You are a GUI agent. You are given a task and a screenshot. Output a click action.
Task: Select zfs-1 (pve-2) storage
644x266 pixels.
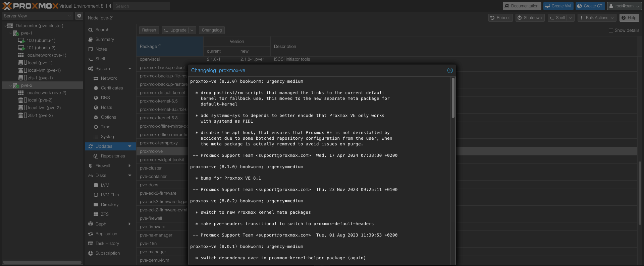(40, 115)
